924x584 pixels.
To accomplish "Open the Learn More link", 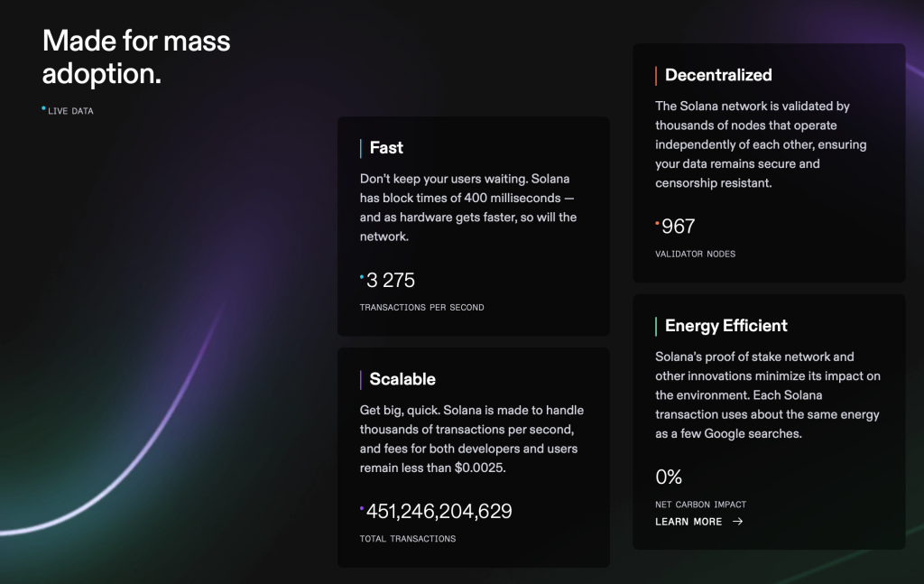I will 688,522.
